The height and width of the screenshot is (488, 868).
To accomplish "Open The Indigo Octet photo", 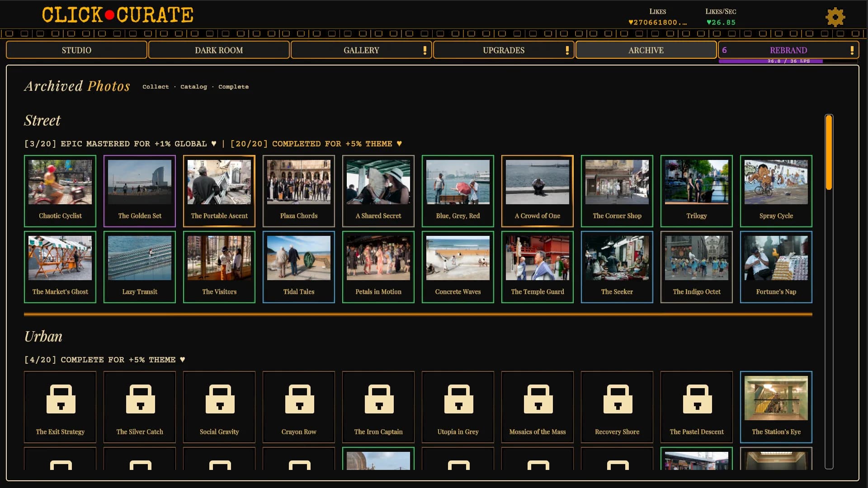I will (697, 267).
